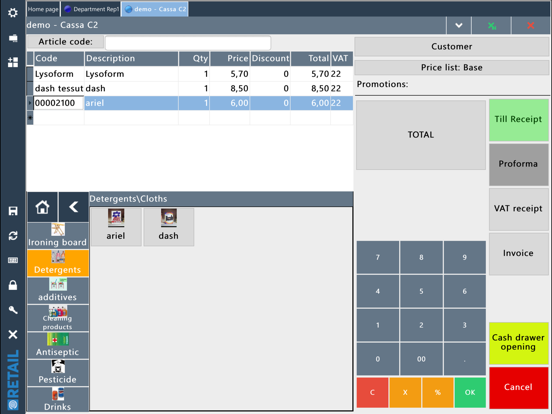Click the red X in Cassa header
552x414 pixels.
click(531, 25)
